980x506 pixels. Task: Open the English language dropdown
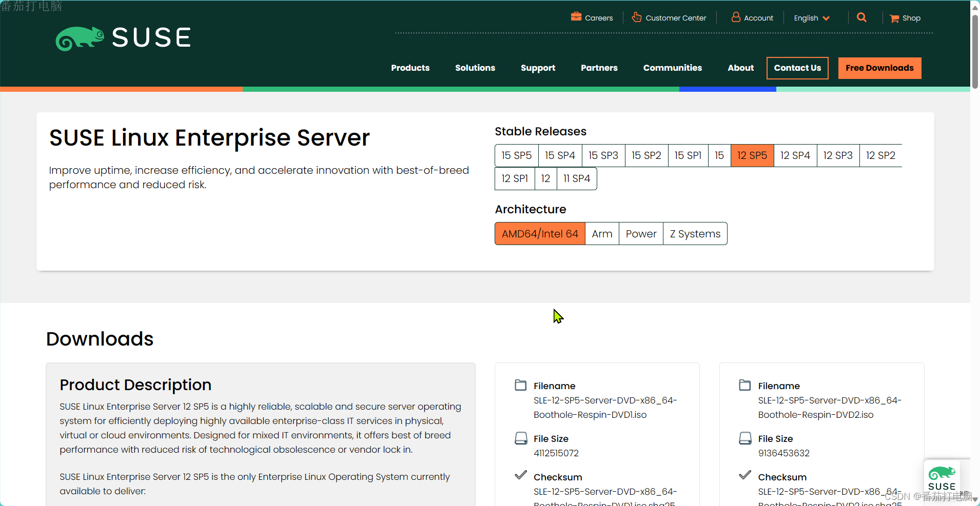tap(812, 17)
